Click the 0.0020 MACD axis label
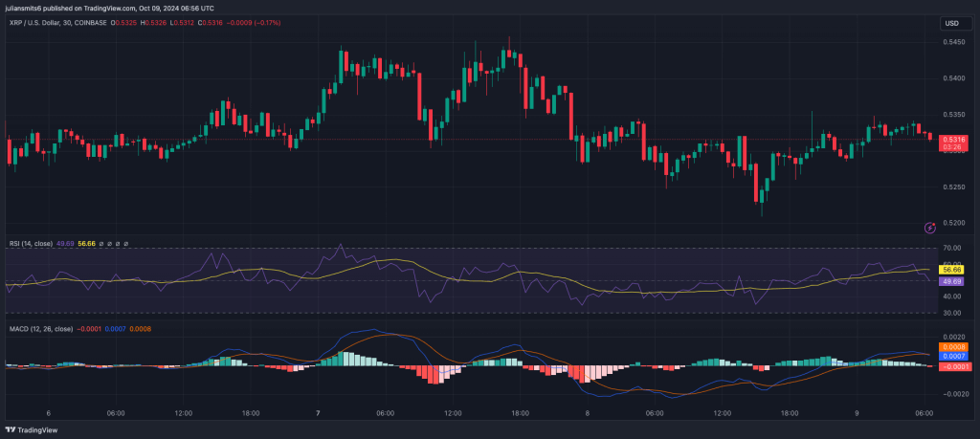 tap(953, 337)
